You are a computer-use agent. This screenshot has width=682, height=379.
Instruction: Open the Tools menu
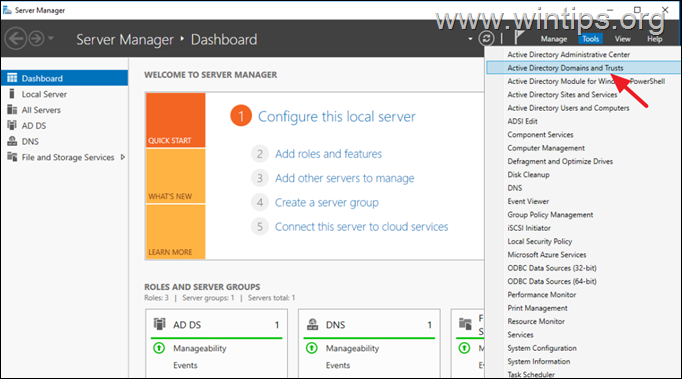point(590,39)
